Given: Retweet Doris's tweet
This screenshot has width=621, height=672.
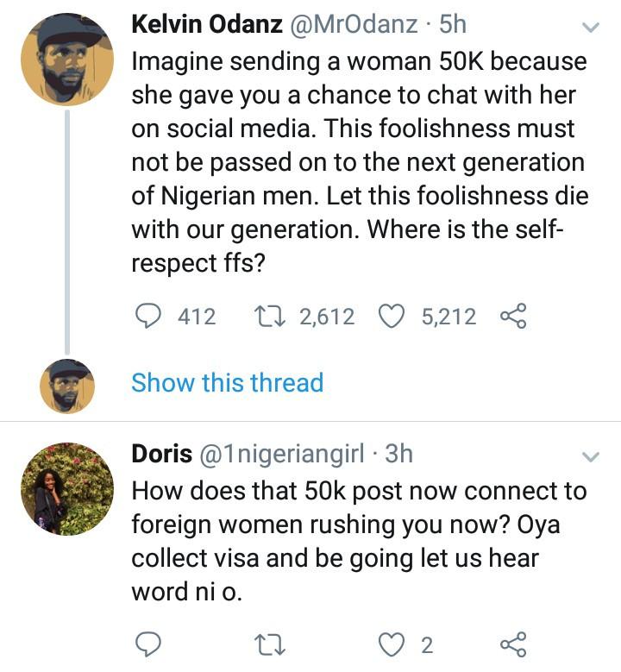Looking at the screenshot, I should (x=272, y=644).
